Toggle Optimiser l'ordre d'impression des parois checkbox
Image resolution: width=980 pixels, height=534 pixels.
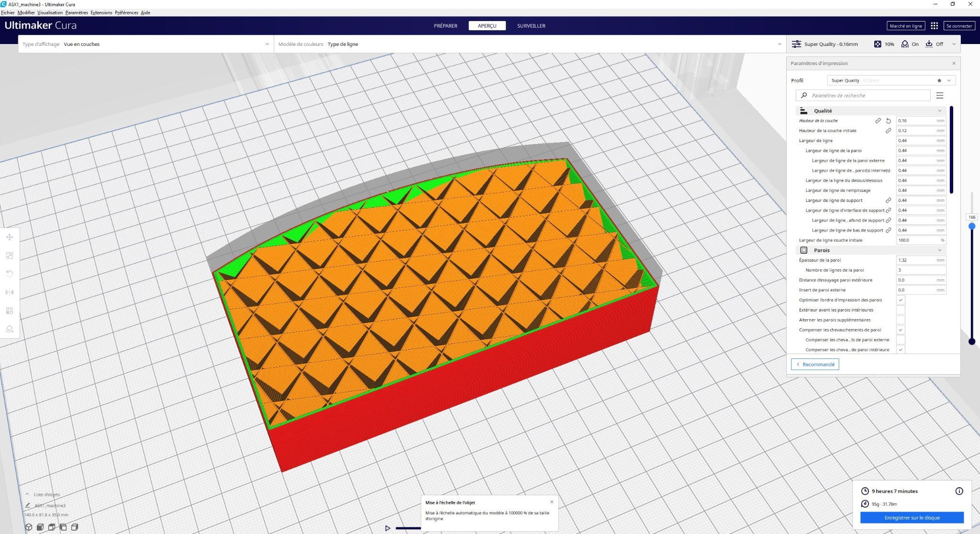pos(901,300)
